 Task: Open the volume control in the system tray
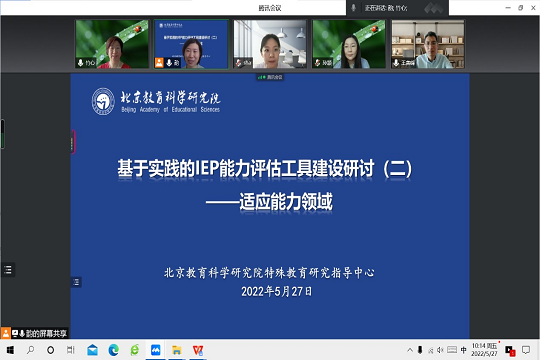pos(440,350)
